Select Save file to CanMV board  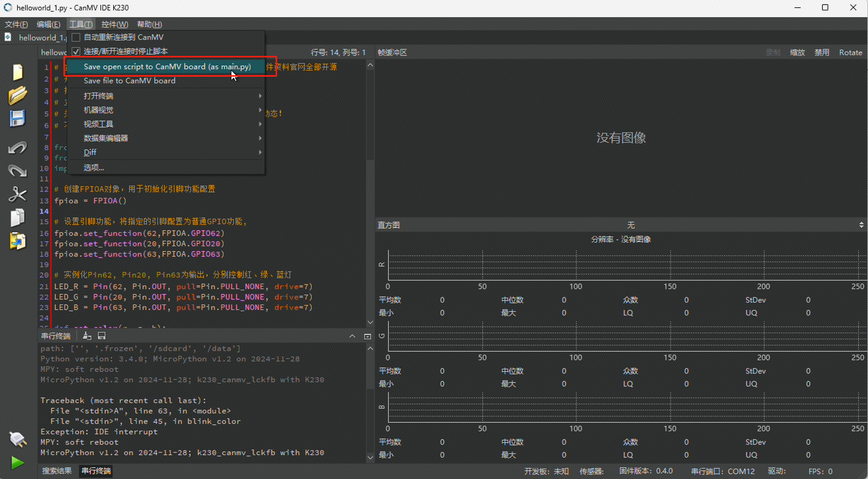point(166,81)
